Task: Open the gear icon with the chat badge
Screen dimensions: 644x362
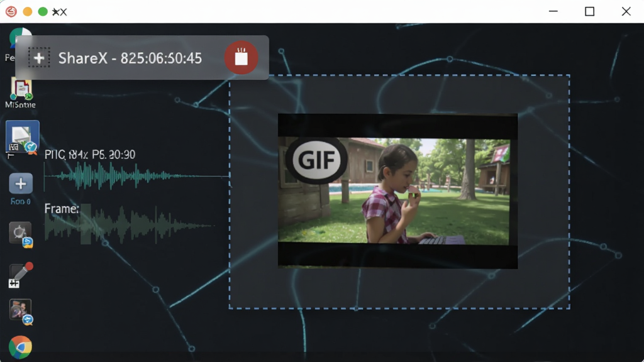Action: (x=21, y=235)
